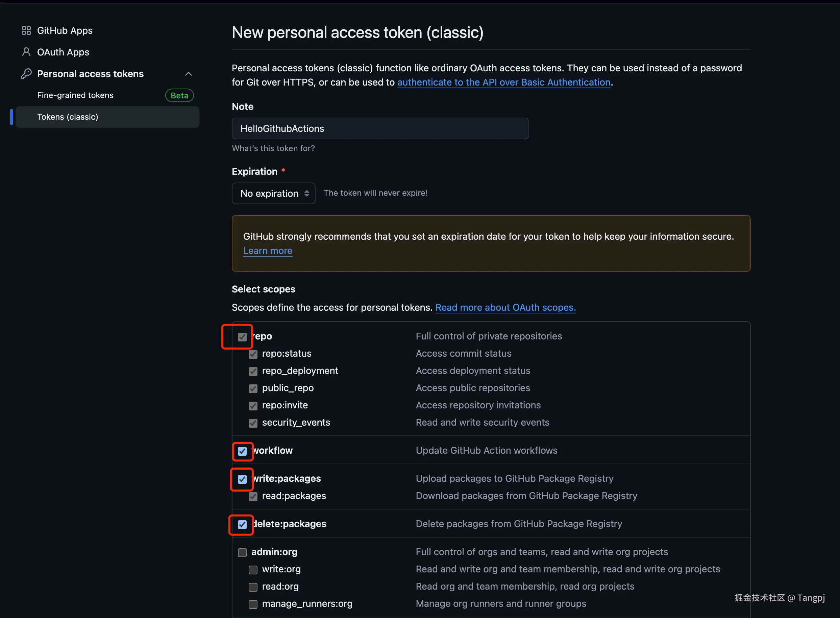The height and width of the screenshot is (618, 840).
Task: Open Read more about OAuth scopes link
Action: 505,308
